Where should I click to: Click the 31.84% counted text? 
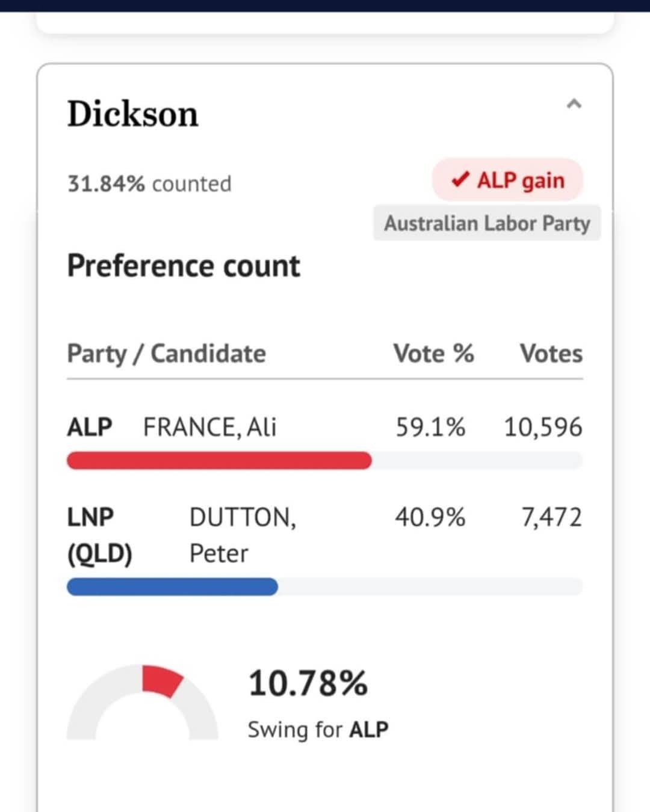(x=149, y=183)
